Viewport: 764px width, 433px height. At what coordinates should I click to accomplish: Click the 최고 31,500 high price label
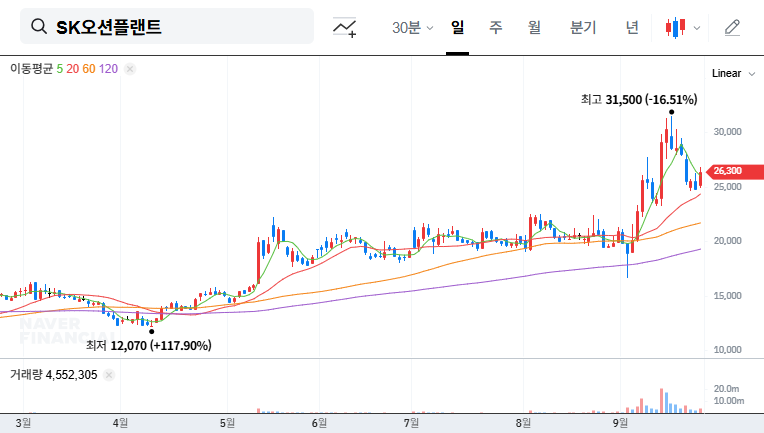point(639,100)
